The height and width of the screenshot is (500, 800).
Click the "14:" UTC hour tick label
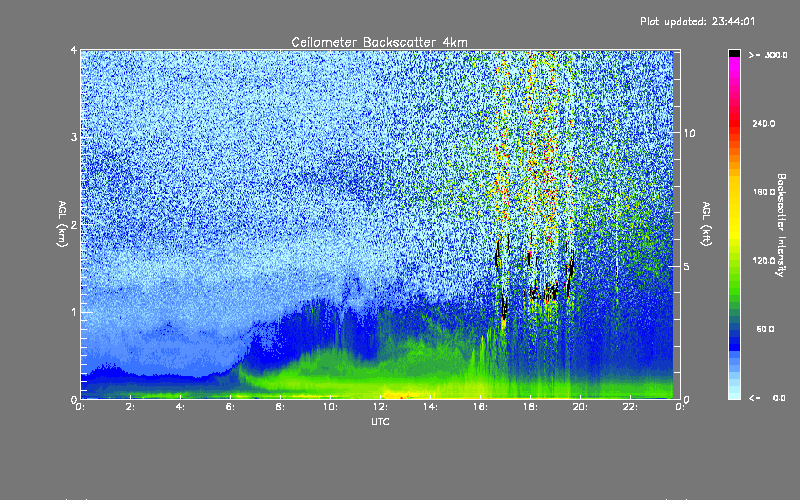click(x=430, y=407)
